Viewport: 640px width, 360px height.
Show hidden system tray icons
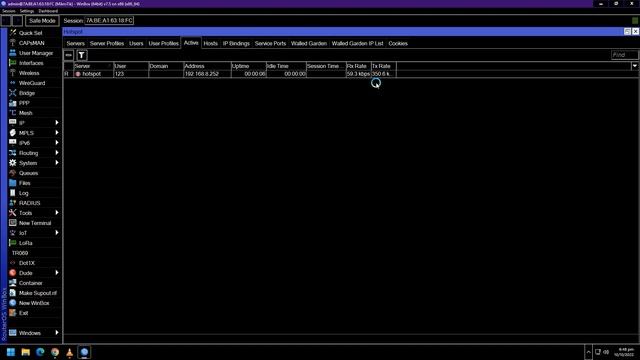tap(588, 352)
